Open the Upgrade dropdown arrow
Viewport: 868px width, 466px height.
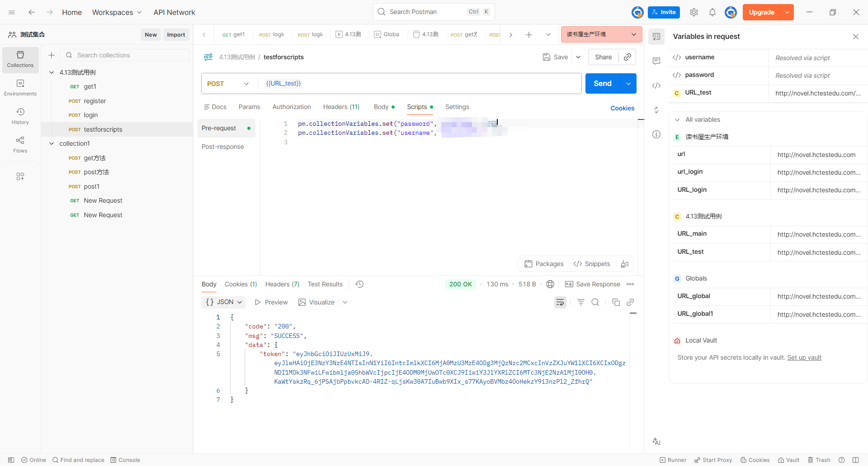[x=787, y=12]
